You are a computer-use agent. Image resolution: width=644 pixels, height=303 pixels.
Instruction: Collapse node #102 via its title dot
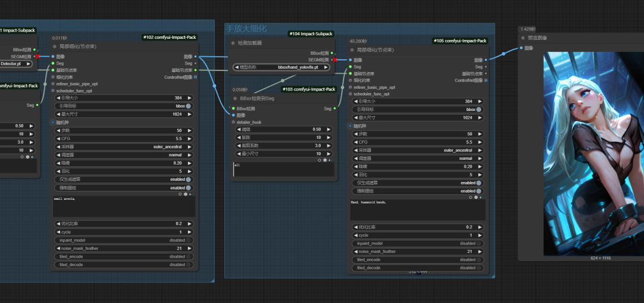point(55,47)
